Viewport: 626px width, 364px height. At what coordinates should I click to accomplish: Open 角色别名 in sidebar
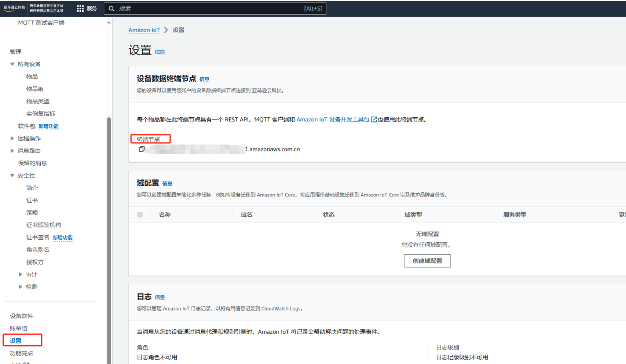[x=38, y=250]
